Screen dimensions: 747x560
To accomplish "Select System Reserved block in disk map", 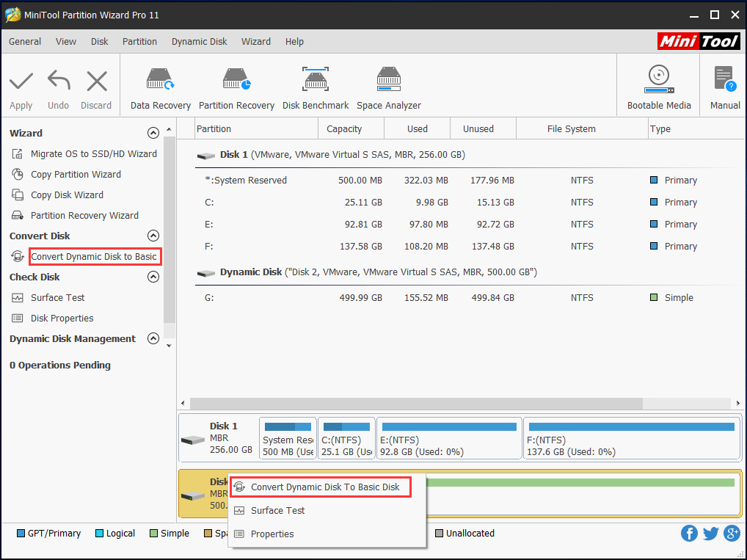I will click(x=288, y=438).
